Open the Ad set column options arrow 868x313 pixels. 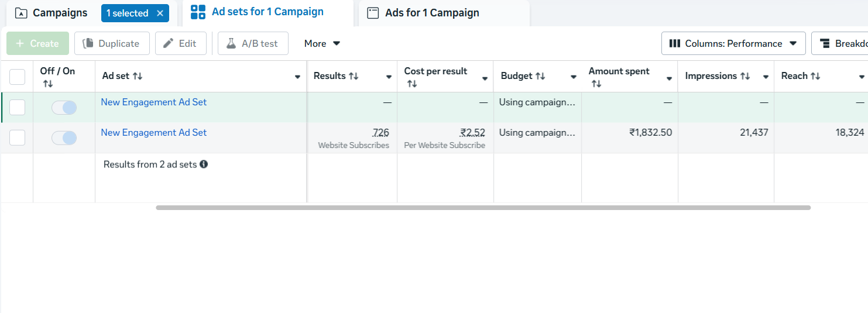(297, 77)
